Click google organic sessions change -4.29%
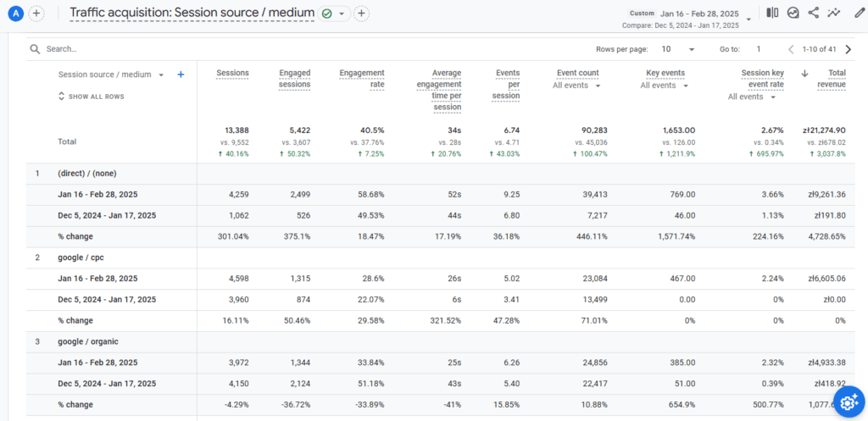Viewport: 868px width, 421px height. tap(237, 405)
